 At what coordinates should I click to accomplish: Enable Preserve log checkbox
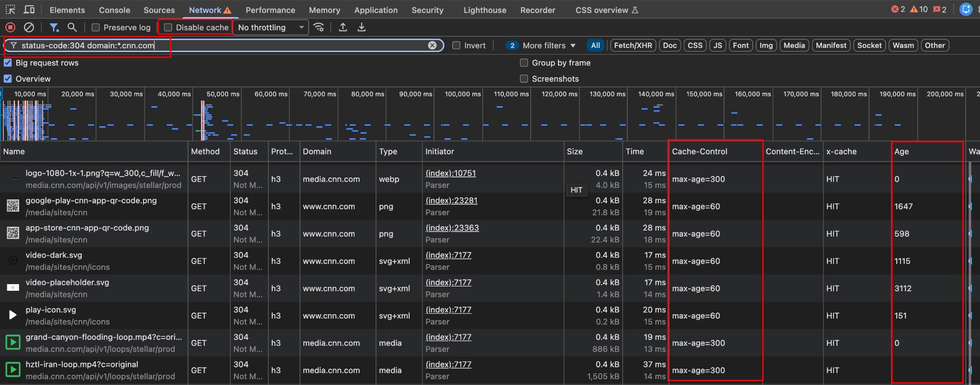click(x=96, y=28)
